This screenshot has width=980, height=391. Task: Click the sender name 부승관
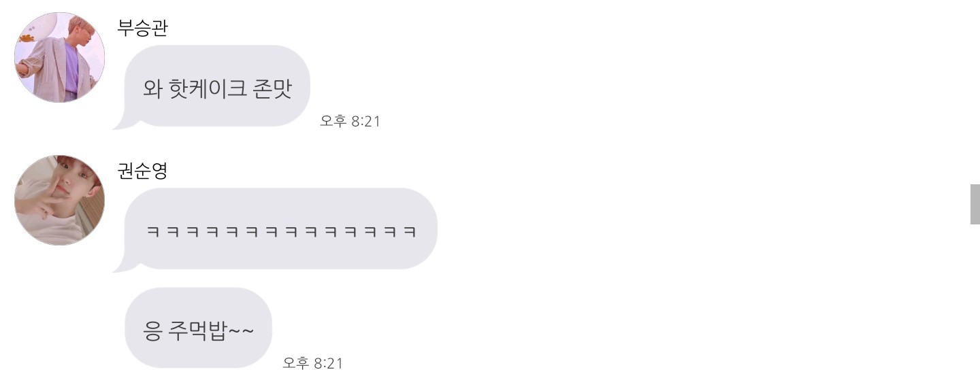[142, 29]
